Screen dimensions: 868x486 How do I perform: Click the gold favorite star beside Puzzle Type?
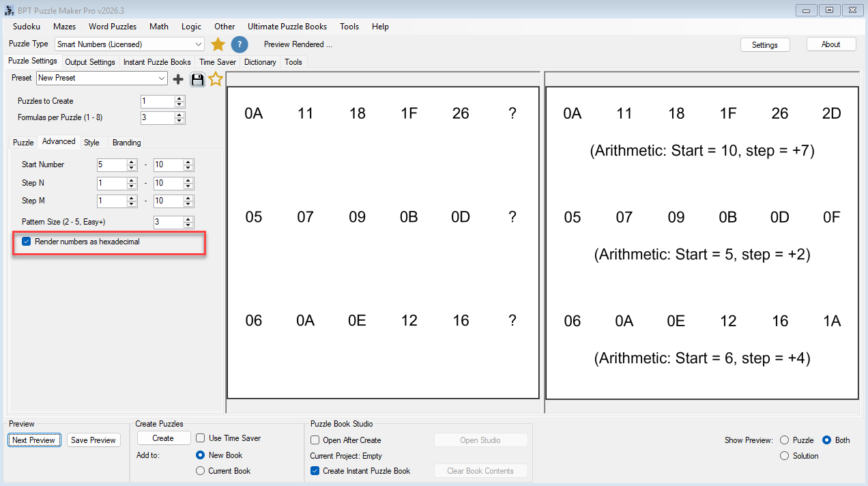pos(218,44)
